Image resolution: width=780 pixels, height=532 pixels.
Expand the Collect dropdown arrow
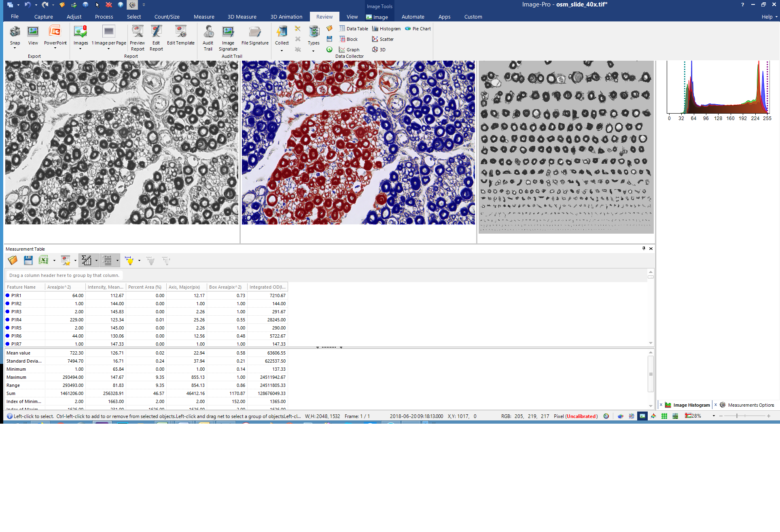(282, 51)
